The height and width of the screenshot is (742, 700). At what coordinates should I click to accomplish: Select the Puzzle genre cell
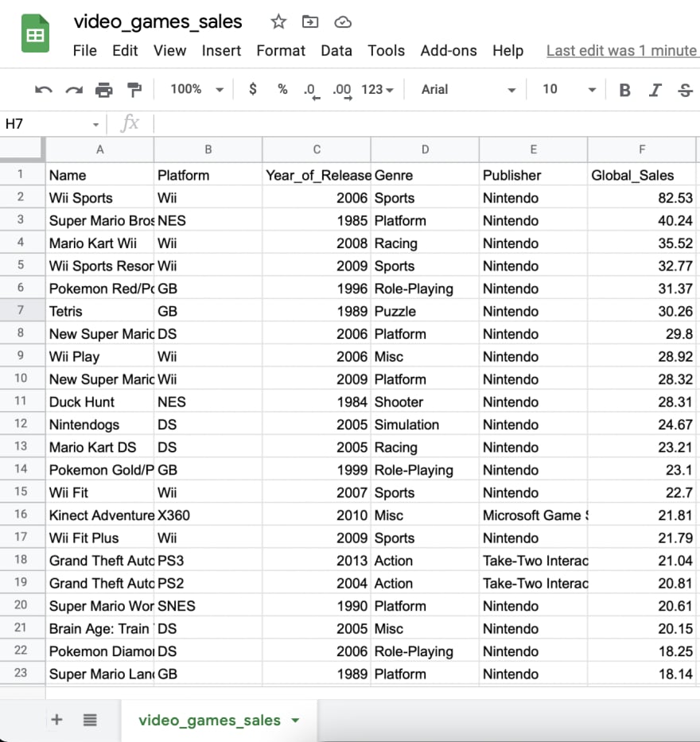(425, 311)
